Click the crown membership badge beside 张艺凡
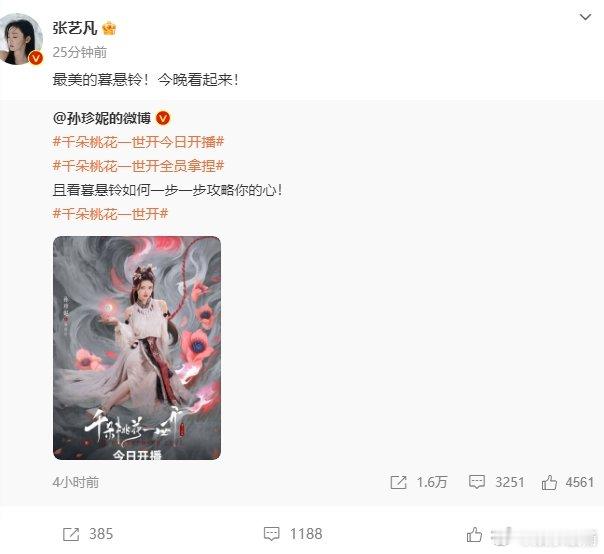Image resolution: width=604 pixels, height=554 pixels. [109, 28]
